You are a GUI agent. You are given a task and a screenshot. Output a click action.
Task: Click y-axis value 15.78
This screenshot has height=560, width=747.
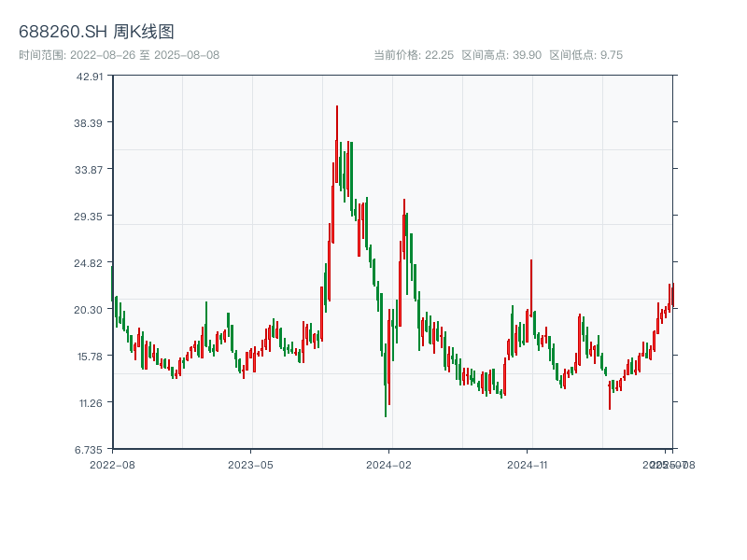[90, 357]
